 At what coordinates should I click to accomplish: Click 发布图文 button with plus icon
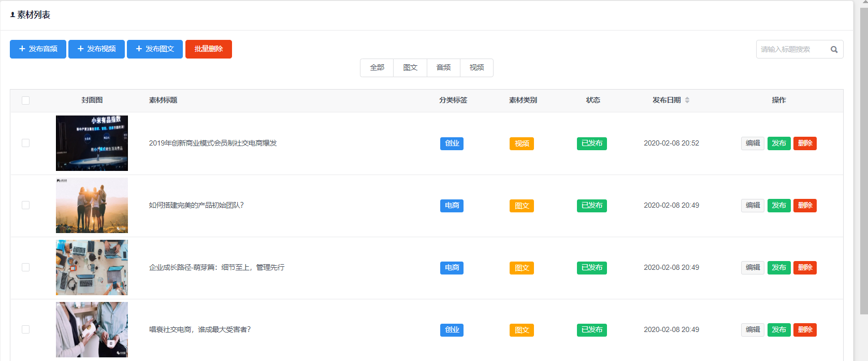[x=154, y=49]
